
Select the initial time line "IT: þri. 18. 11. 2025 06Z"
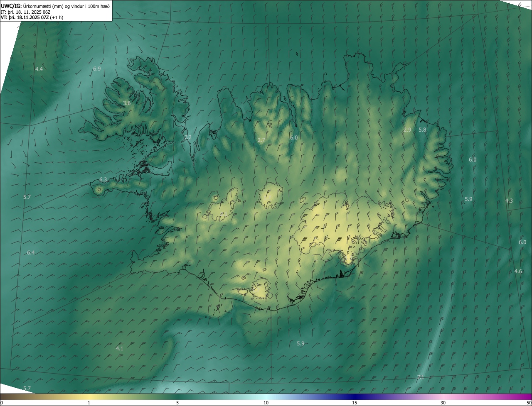tap(26, 12)
